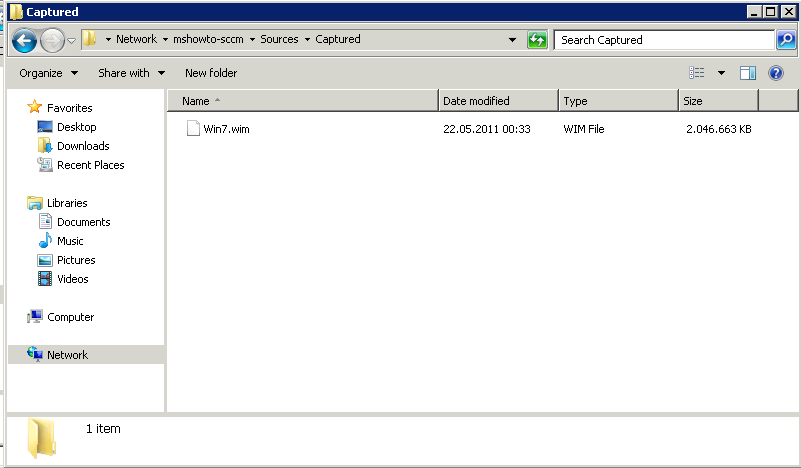The image size is (801, 468).
Task: Click the 2.046.663 KB size cell
Action: (x=718, y=129)
